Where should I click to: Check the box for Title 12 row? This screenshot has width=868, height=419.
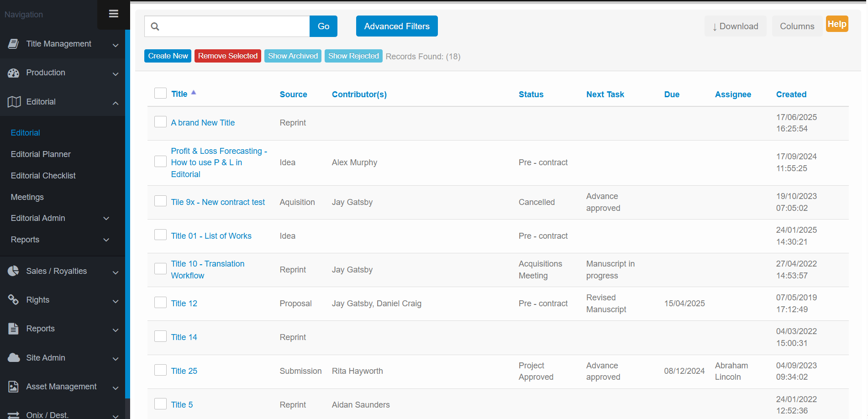point(160,303)
